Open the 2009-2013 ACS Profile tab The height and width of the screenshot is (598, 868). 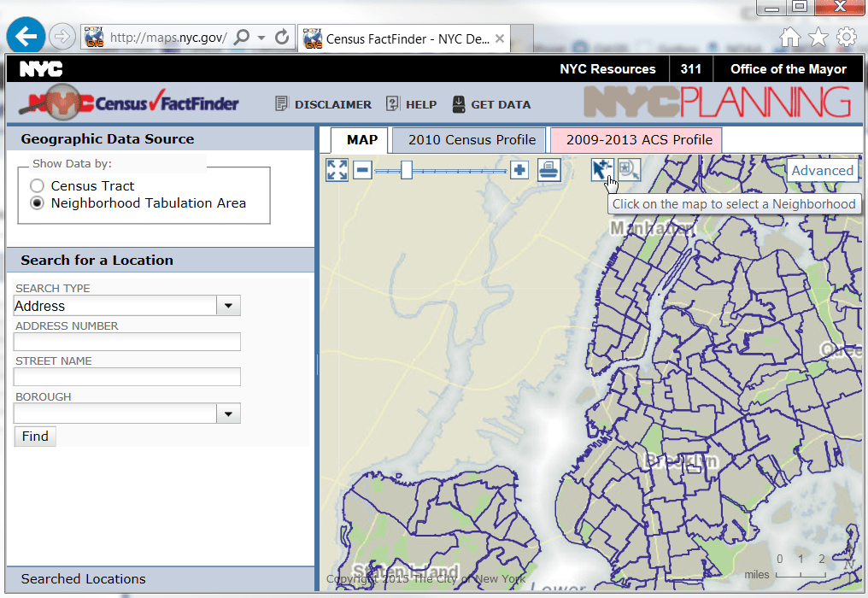click(634, 139)
